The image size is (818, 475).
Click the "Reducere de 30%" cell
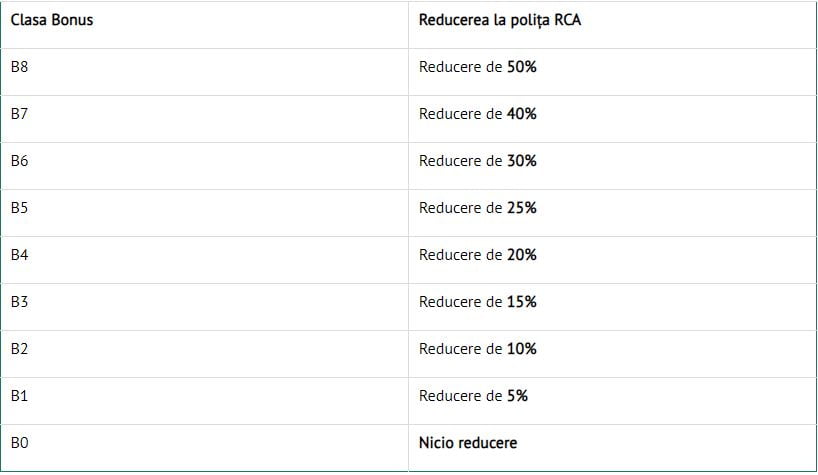pos(478,161)
